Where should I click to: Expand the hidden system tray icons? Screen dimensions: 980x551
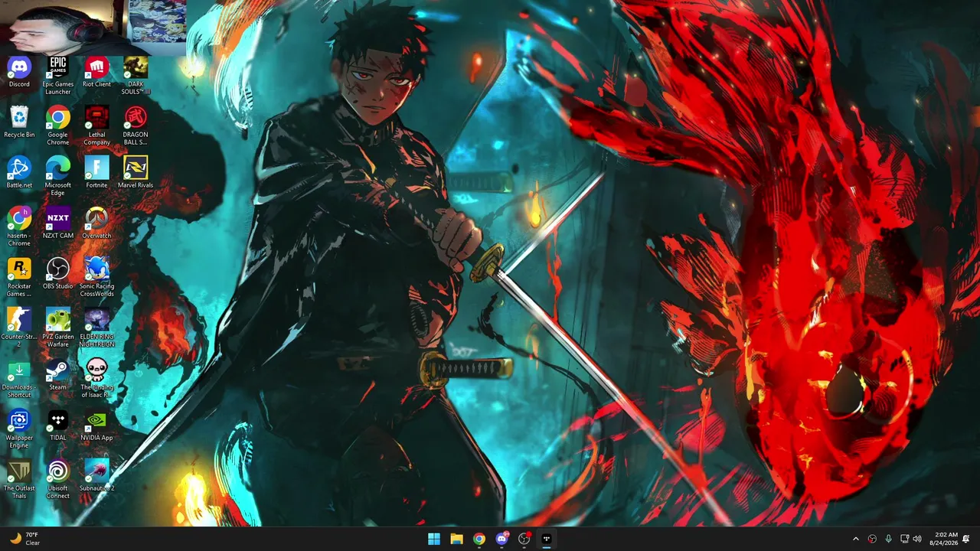pyautogui.click(x=856, y=539)
